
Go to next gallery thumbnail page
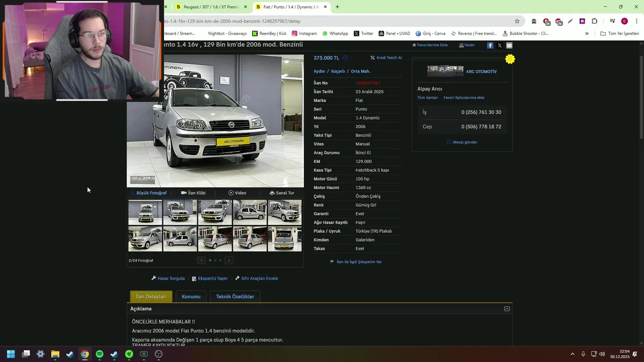pyautogui.click(x=229, y=260)
